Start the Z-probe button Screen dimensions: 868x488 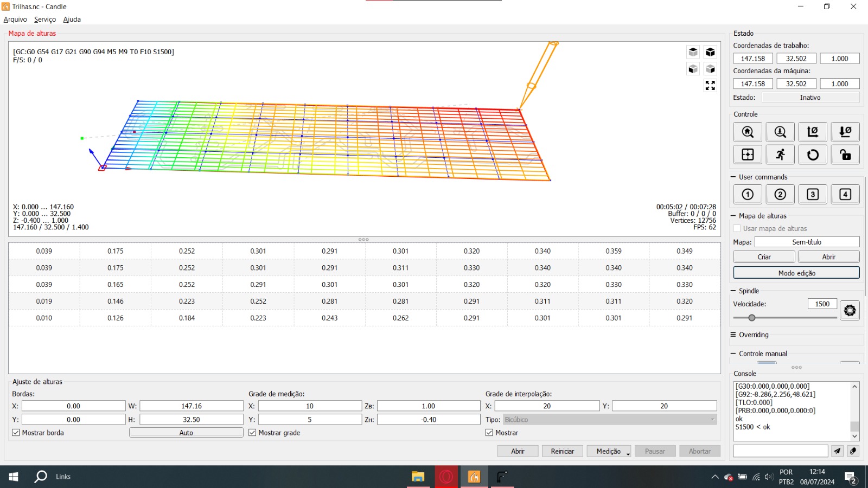780,132
